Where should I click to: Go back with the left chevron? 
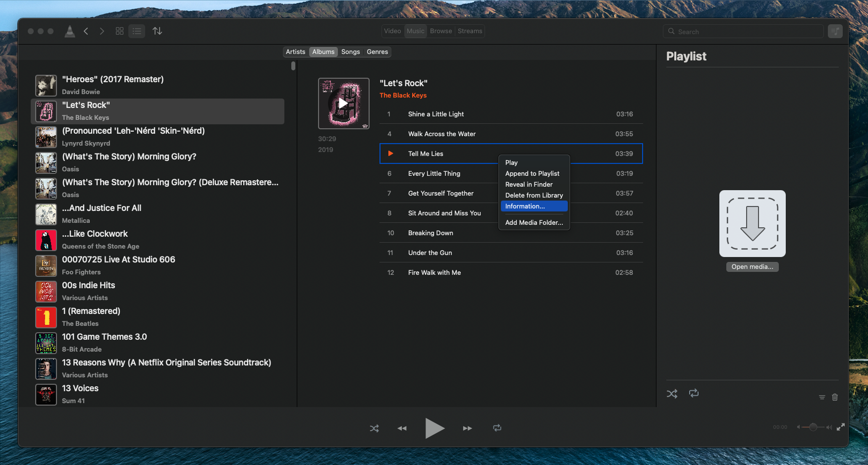pyautogui.click(x=86, y=31)
